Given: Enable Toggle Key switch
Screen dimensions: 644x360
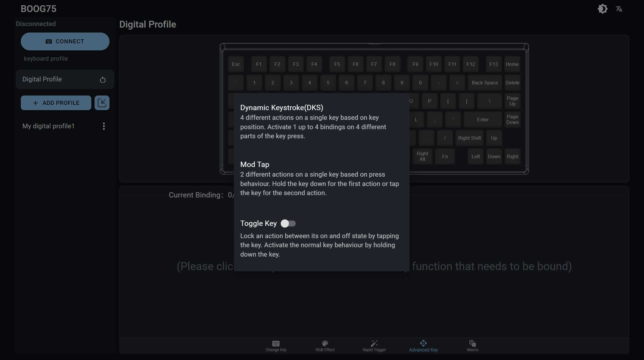Looking at the screenshot, I should (x=288, y=223).
